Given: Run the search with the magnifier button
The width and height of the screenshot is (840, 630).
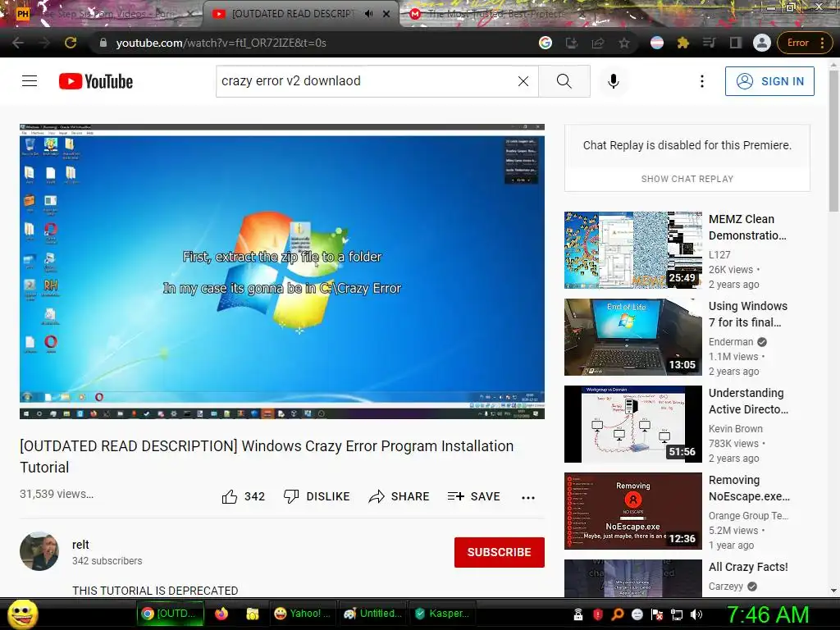Looking at the screenshot, I should tap(564, 81).
